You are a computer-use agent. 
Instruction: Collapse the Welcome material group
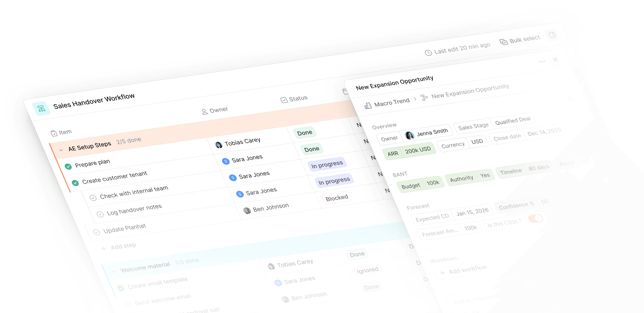(113, 271)
